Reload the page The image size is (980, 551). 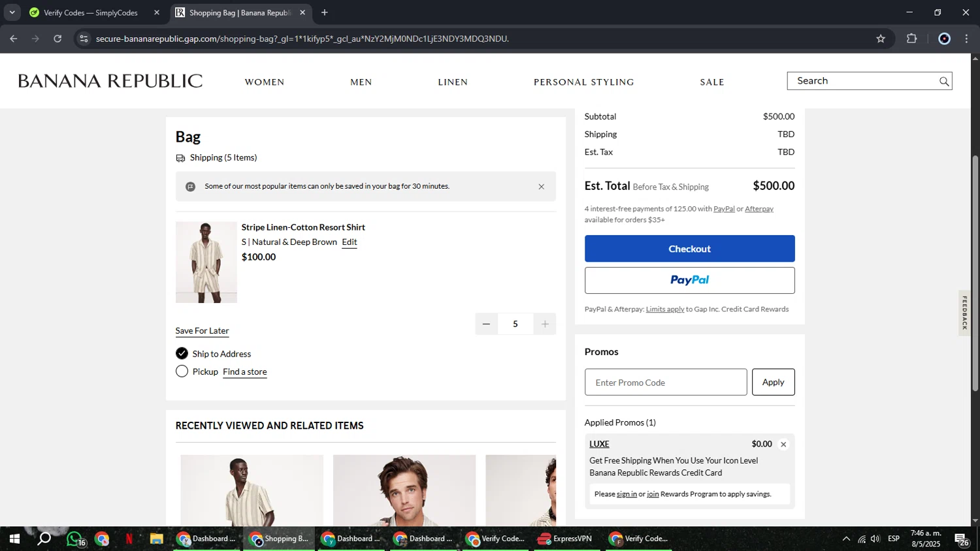pyautogui.click(x=57, y=39)
